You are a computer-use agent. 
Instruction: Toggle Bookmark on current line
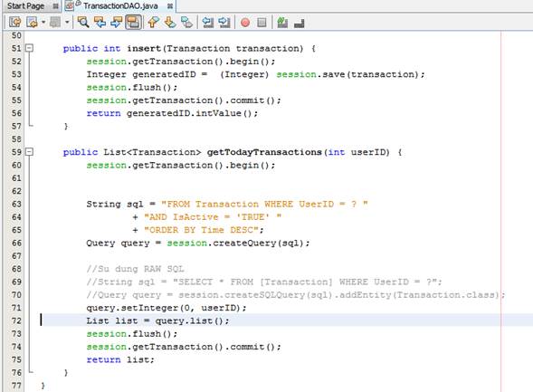pyautogui.click(x=186, y=23)
